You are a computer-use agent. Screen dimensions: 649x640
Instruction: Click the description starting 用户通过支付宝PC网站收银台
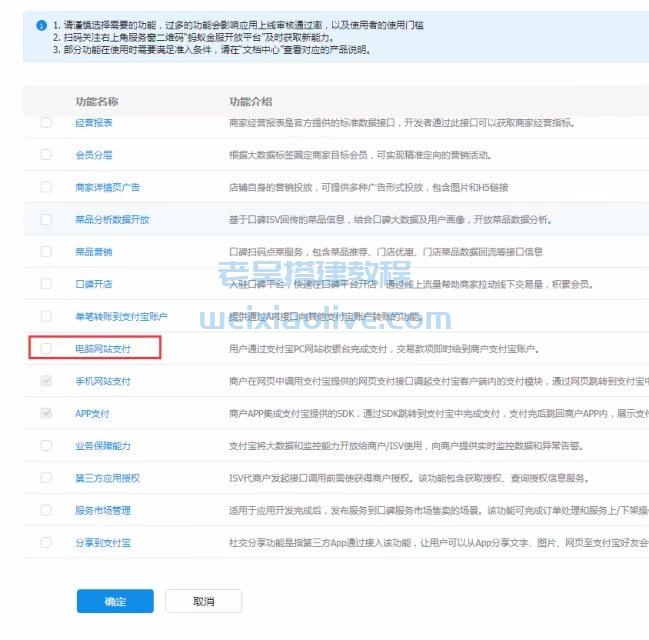pos(385,349)
